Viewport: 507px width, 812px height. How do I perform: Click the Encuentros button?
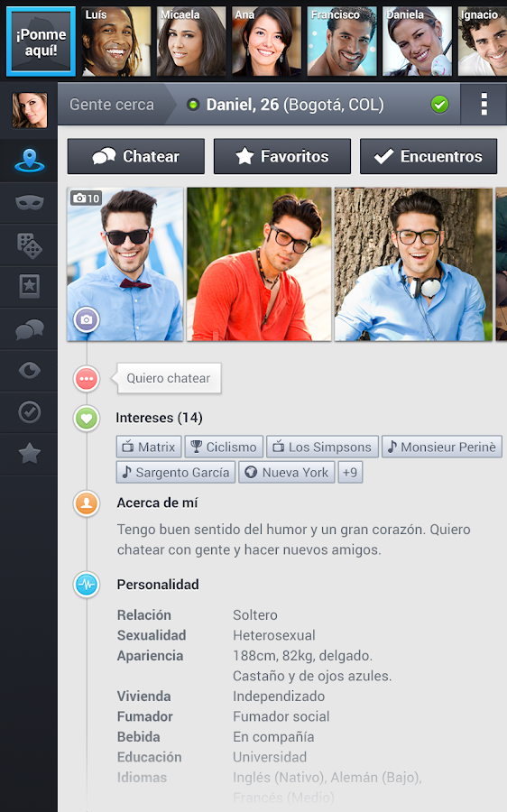(429, 156)
